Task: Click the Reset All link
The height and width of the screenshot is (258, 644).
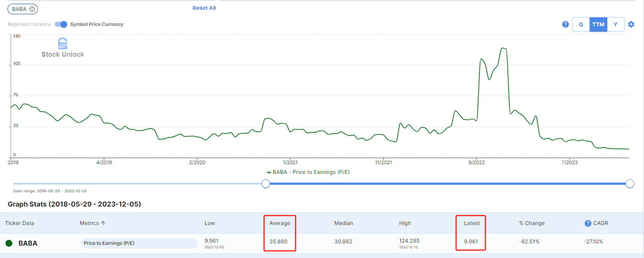Action: click(x=204, y=8)
